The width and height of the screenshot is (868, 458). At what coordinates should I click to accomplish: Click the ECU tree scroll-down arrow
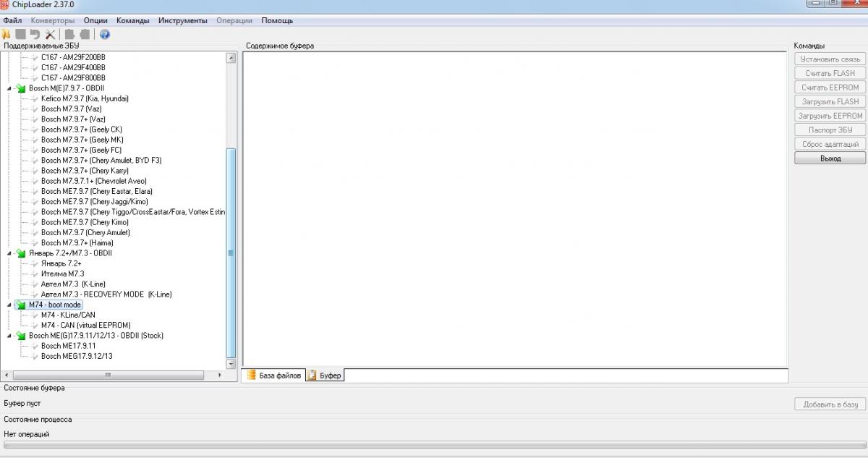(231, 365)
